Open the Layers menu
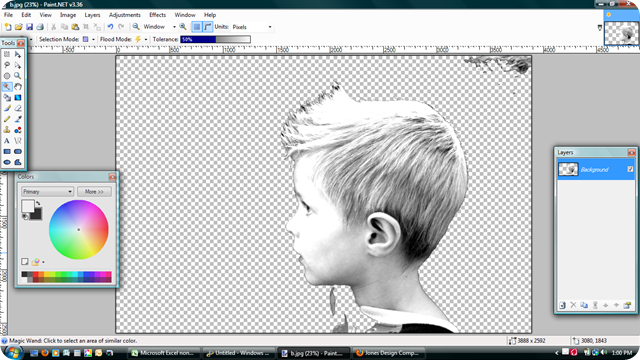This screenshot has width=640, height=360. point(92,15)
